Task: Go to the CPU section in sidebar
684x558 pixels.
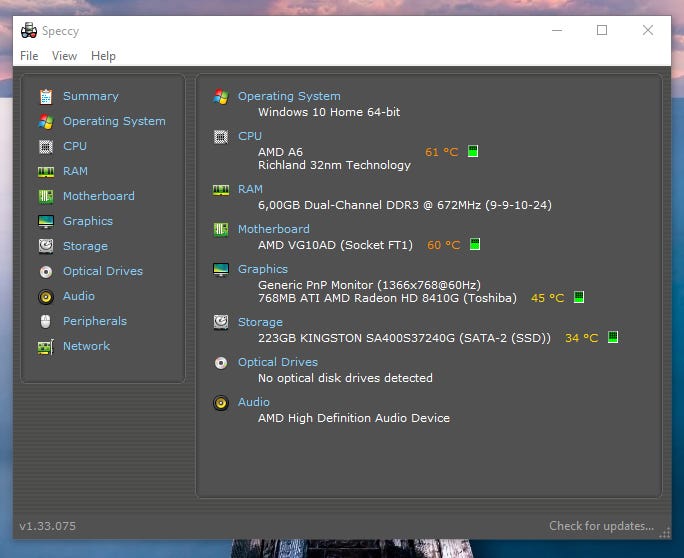Action: pyautogui.click(x=75, y=146)
